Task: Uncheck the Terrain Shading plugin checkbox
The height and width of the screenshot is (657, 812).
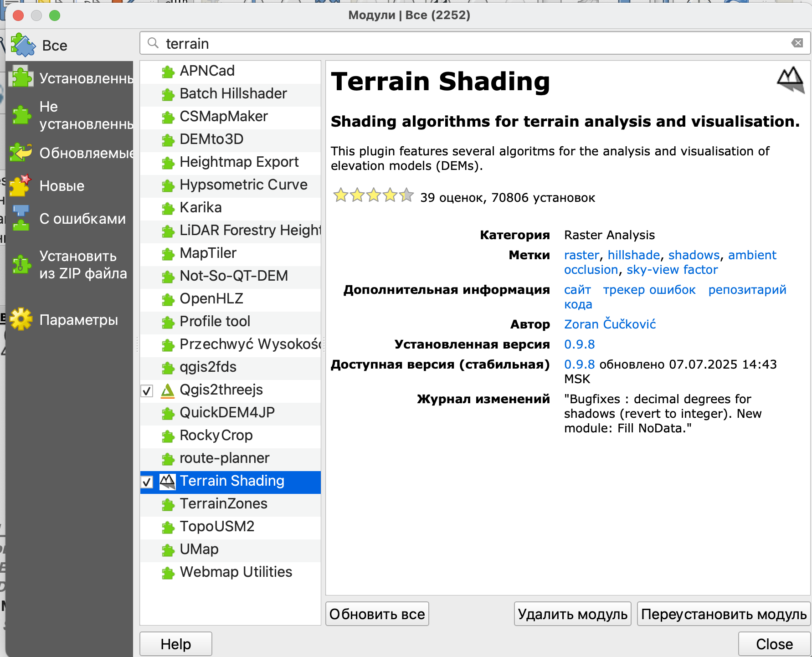Action: (x=147, y=482)
